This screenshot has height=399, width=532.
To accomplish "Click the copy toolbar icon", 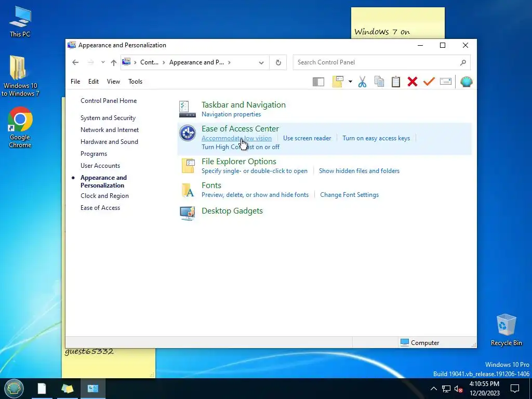I will point(379,82).
